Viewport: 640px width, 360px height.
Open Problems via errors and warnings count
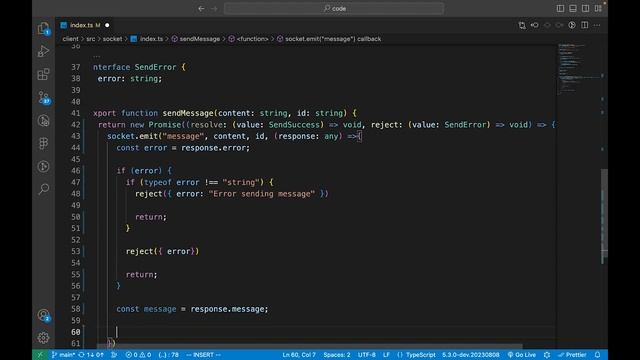(138, 355)
